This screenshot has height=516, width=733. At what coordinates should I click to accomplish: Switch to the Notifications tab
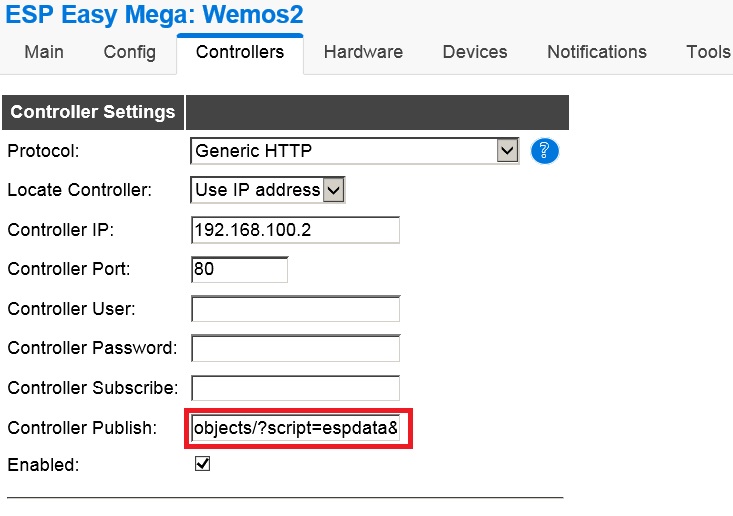pos(597,52)
